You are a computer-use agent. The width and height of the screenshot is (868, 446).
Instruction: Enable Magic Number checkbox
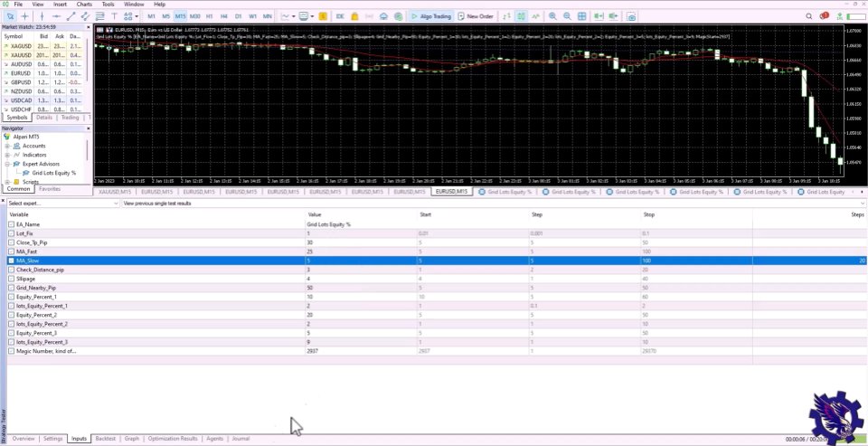point(12,351)
